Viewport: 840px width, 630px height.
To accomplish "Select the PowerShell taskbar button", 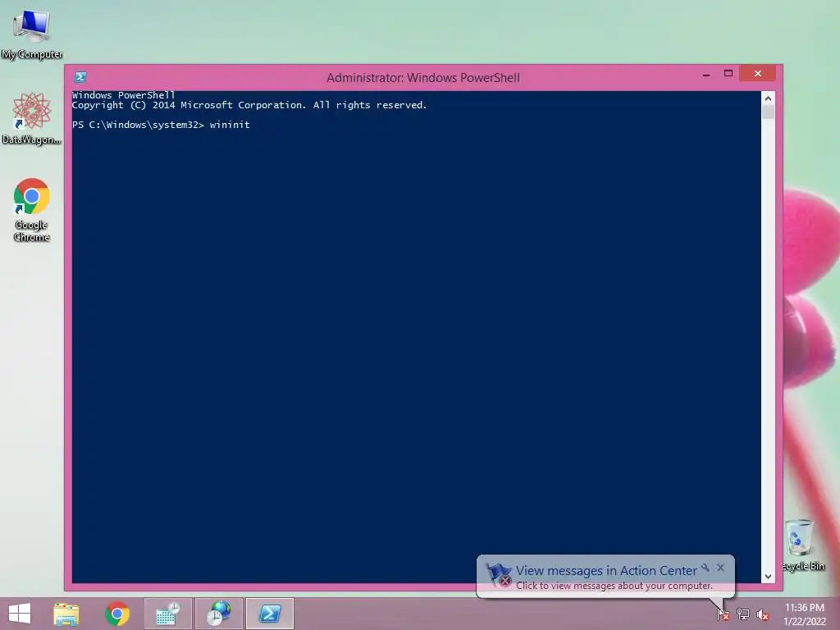I will click(x=269, y=614).
